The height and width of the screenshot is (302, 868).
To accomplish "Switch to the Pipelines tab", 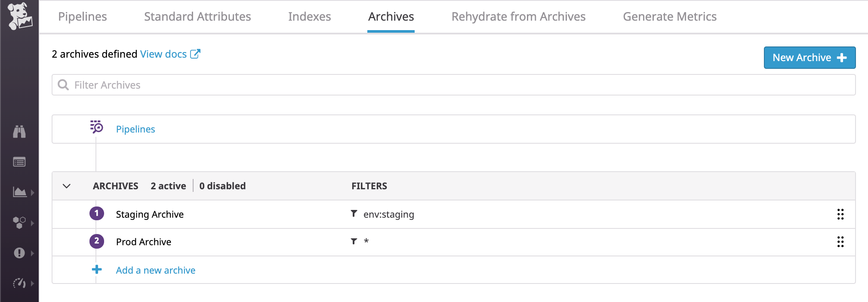I will pos(82,16).
